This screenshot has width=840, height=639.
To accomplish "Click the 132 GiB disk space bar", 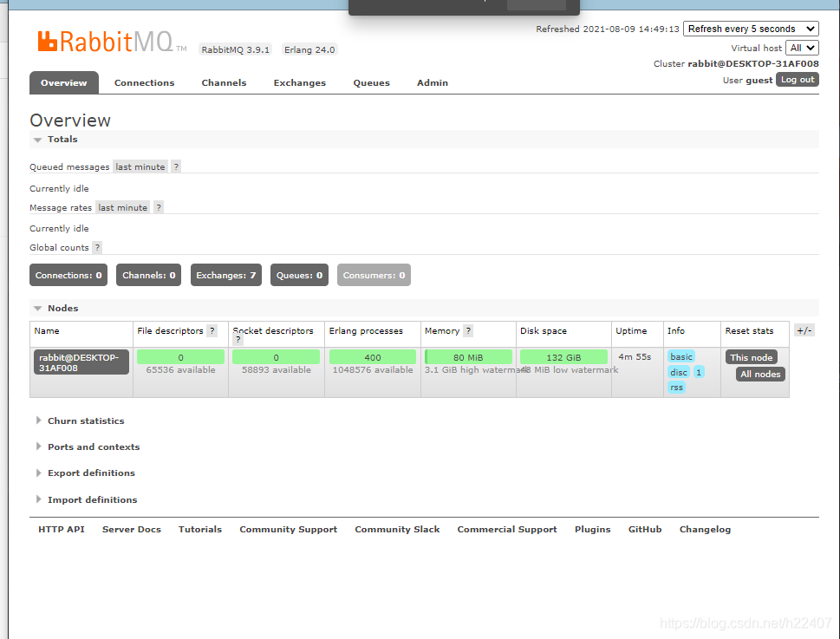I will tap(563, 357).
